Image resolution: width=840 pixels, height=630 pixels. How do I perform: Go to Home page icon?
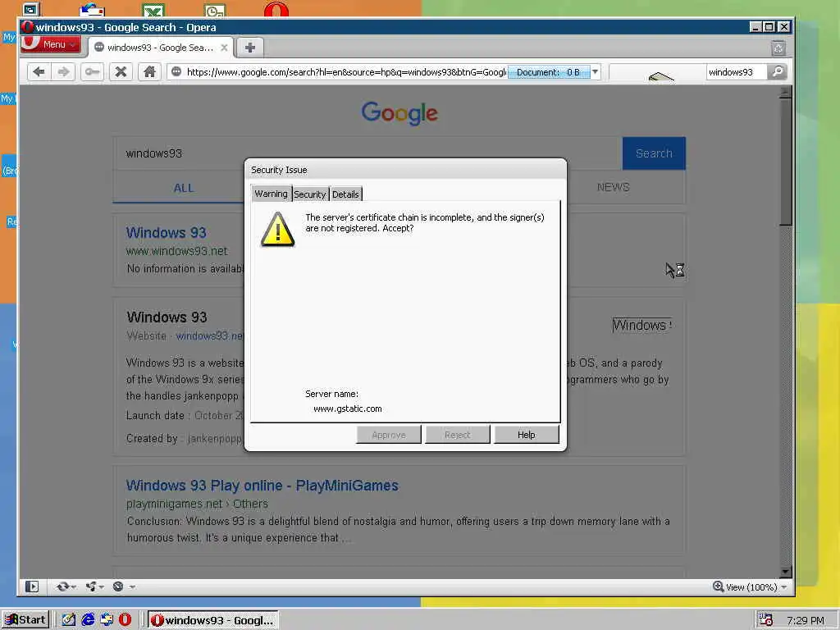149,72
